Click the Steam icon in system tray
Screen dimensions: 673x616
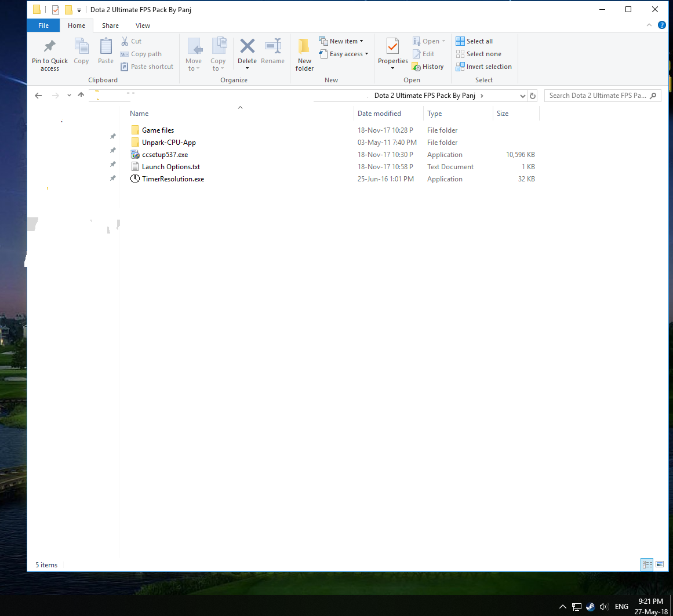(590, 607)
